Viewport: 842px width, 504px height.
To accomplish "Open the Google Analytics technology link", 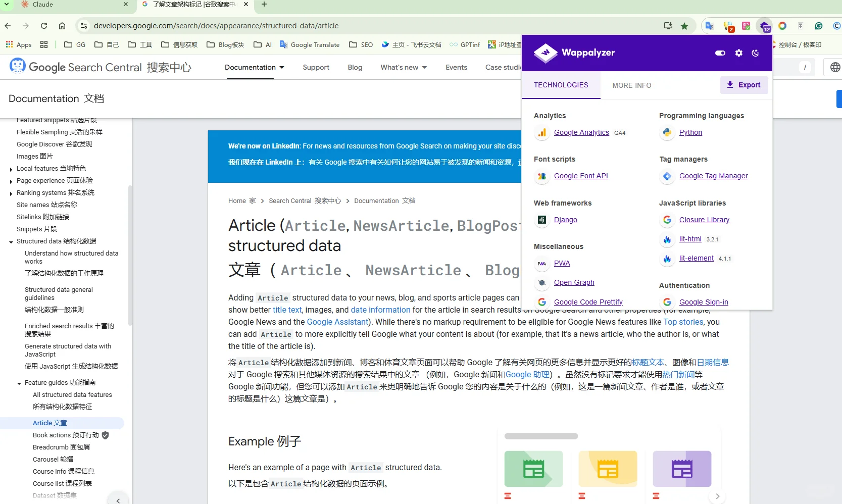I will (x=581, y=132).
